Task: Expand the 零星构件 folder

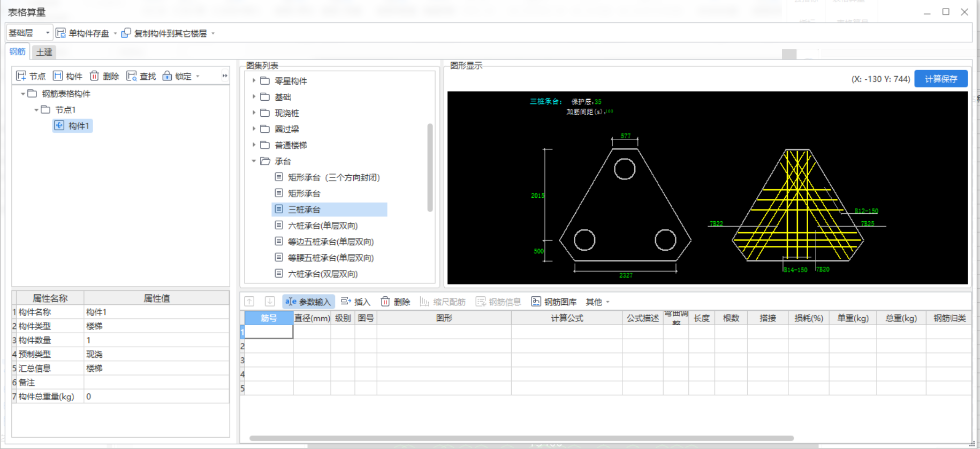Action: (x=254, y=80)
